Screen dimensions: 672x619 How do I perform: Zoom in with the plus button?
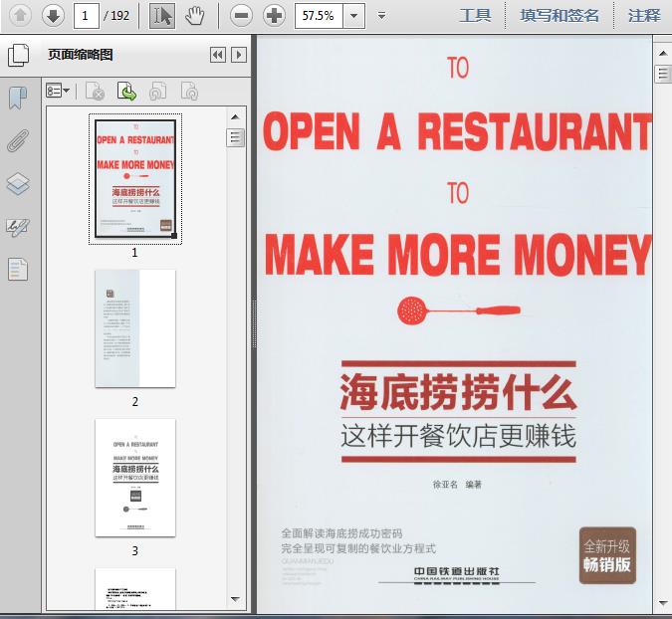click(274, 15)
